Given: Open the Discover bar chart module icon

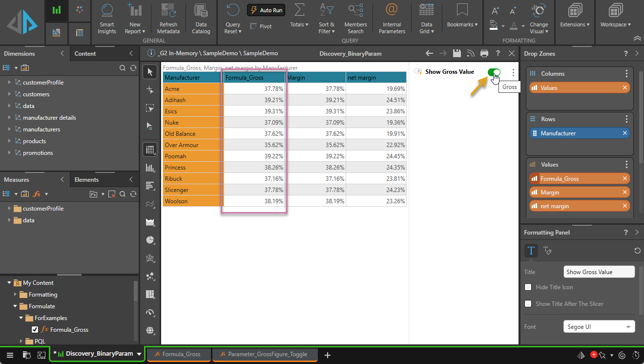Looking at the screenshot, I should (x=57, y=10).
